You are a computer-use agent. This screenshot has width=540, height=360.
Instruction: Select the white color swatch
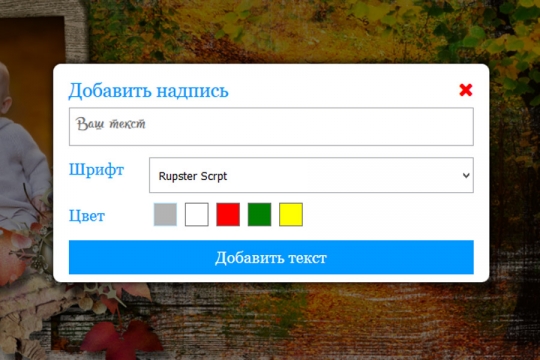[197, 215]
